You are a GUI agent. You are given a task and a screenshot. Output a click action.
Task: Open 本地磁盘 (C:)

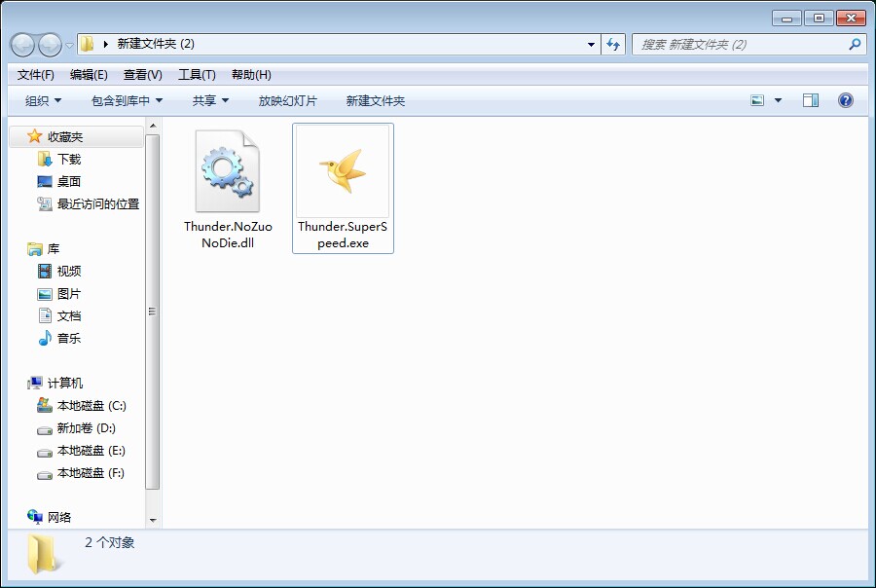tap(91, 405)
